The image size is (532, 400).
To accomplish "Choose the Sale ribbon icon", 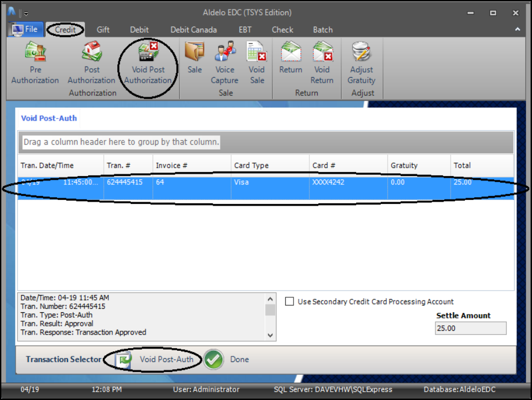I will [x=194, y=58].
